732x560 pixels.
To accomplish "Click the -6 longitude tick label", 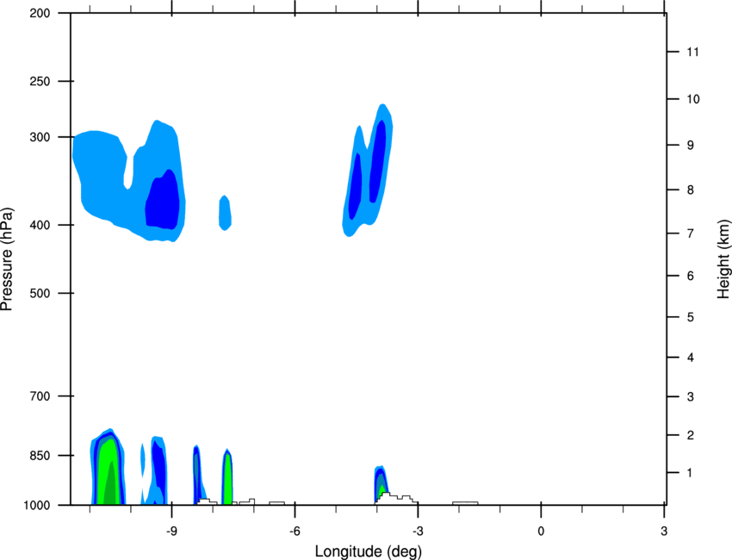I will (x=295, y=532).
